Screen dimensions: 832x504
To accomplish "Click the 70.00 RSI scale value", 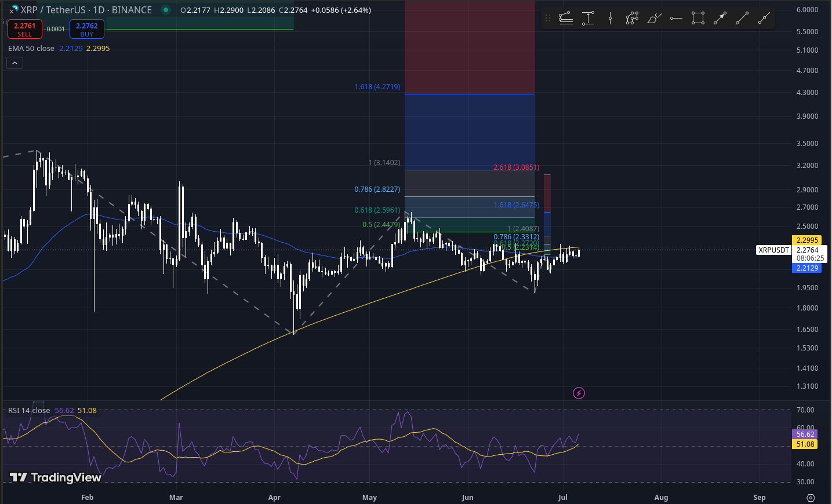I will coord(805,410).
